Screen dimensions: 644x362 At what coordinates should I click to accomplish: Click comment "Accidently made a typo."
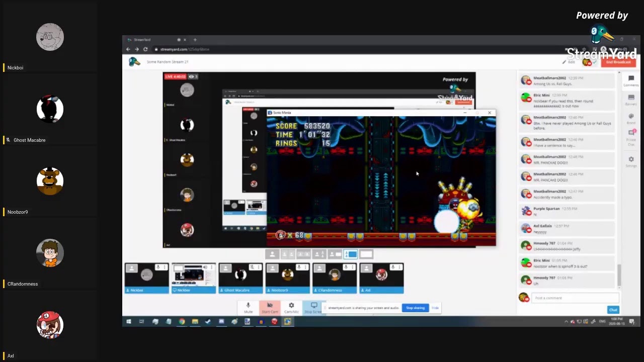coord(567,194)
